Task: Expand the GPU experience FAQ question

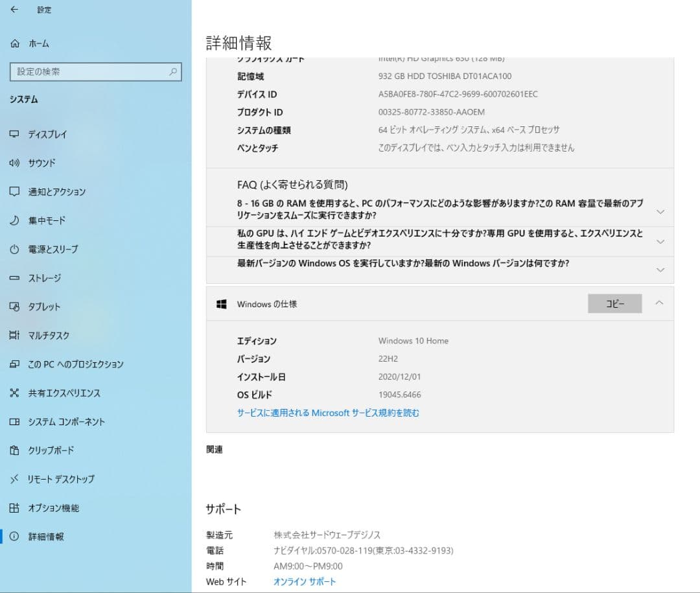Action: pyautogui.click(x=660, y=242)
